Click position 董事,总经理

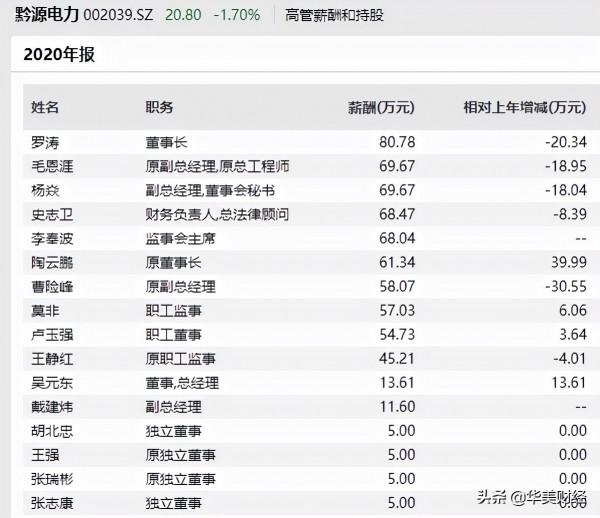click(182, 383)
